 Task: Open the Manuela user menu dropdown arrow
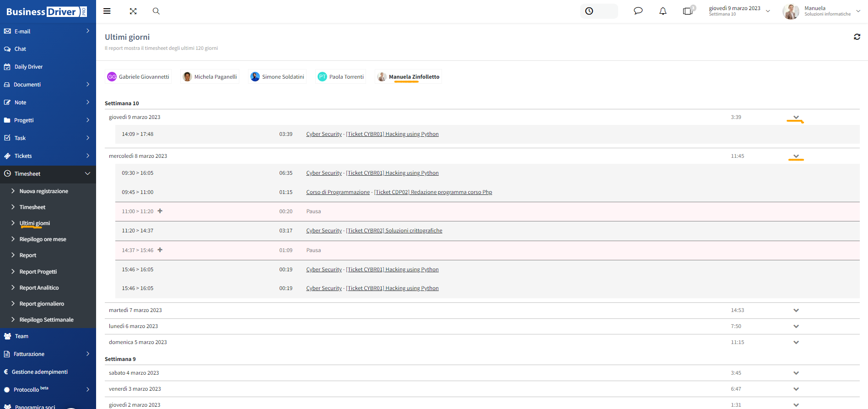[x=858, y=11]
